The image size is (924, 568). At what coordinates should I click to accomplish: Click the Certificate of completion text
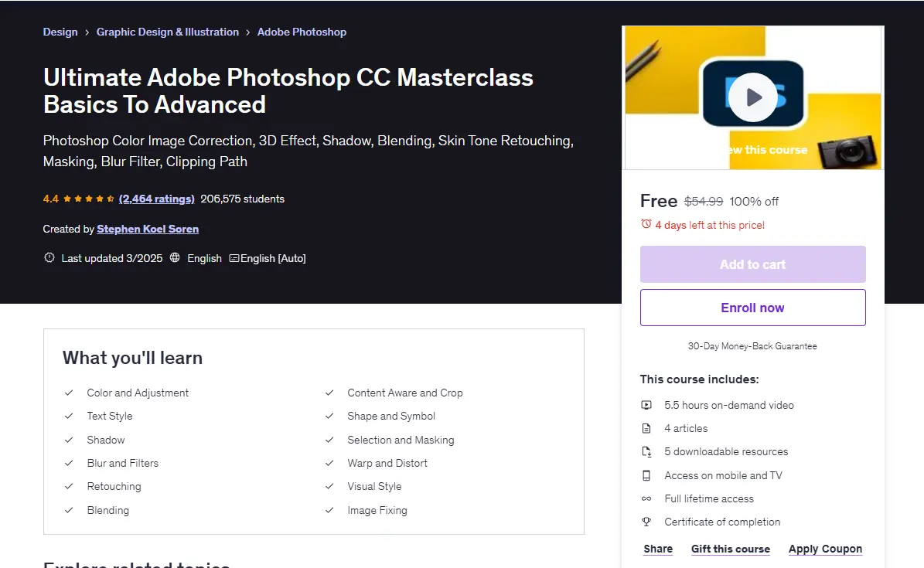(722, 522)
